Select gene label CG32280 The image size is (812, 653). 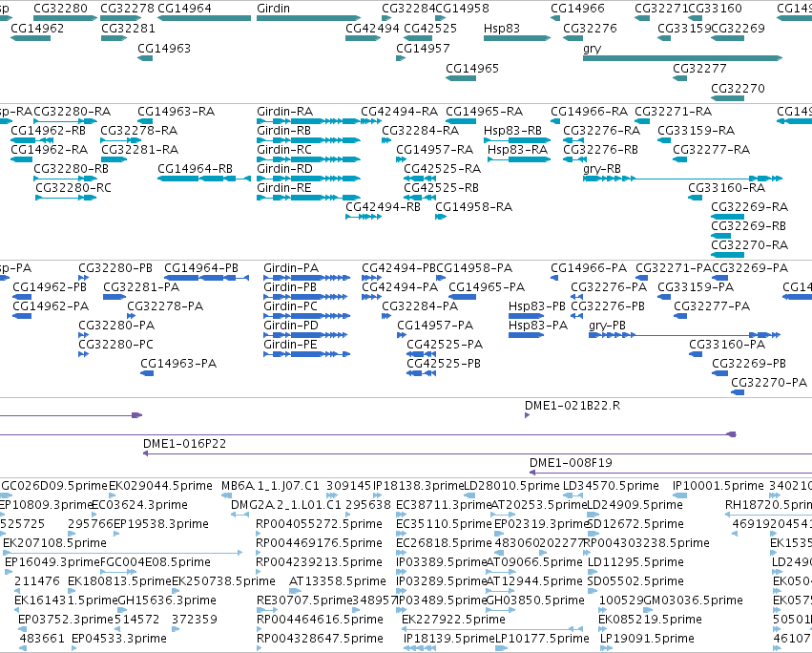(60, 9)
